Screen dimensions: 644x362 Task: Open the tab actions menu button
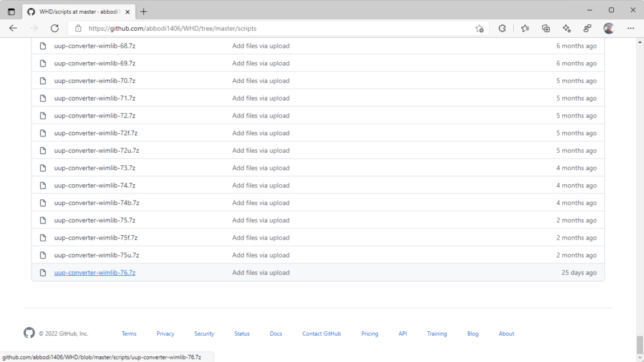11,11
